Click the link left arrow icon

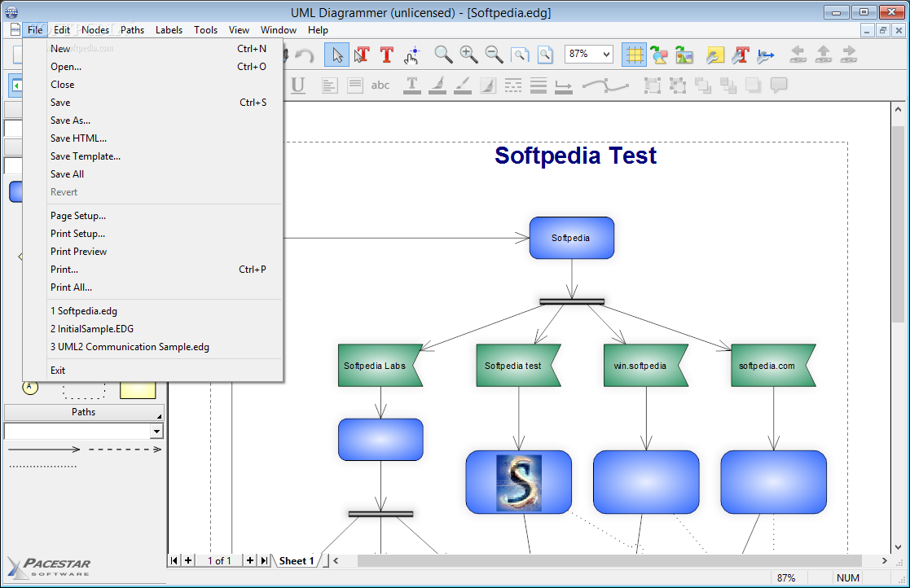pyautogui.click(x=798, y=55)
